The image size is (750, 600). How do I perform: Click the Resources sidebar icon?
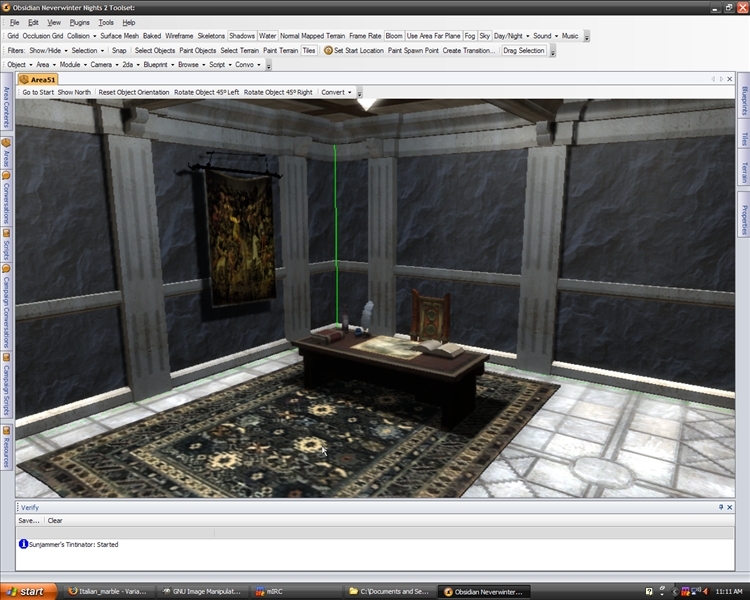6,432
